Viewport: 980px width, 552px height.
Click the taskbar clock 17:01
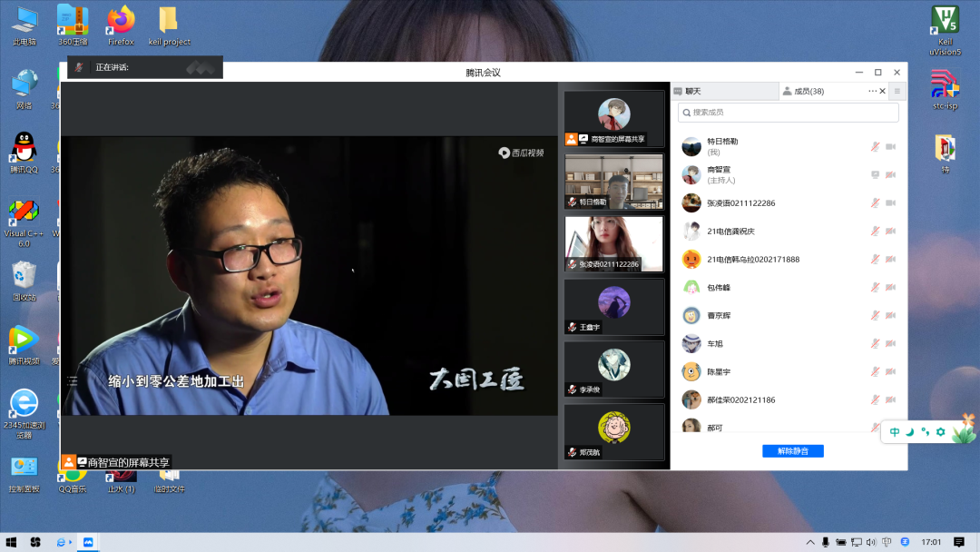[931, 542]
